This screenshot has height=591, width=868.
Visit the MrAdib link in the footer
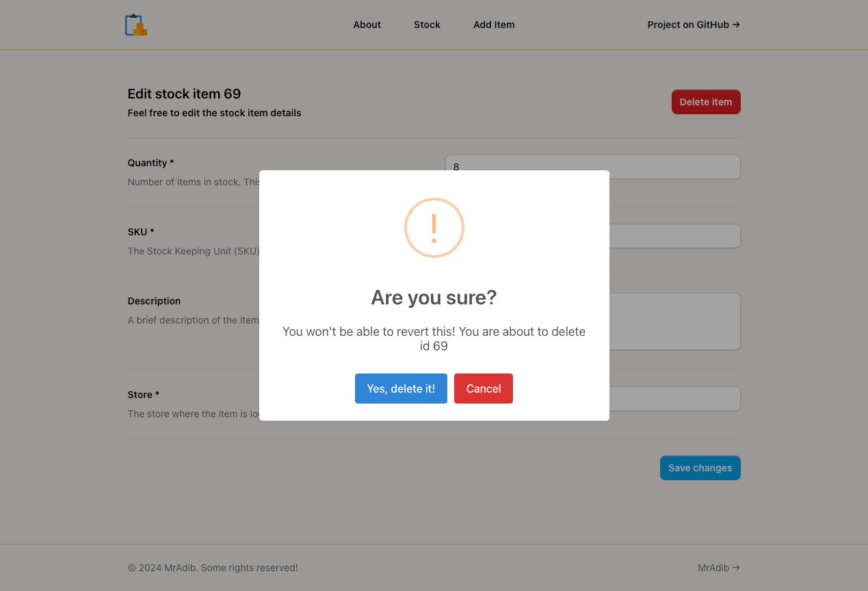tap(713, 568)
